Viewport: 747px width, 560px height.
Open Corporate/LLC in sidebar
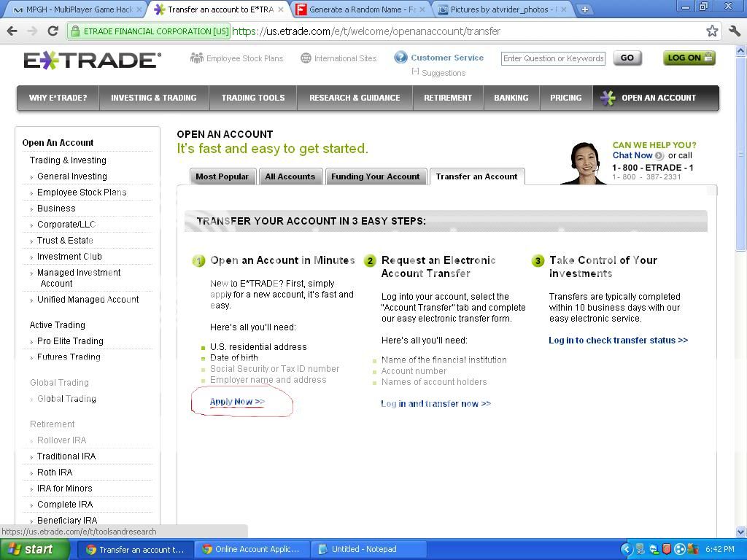[x=66, y=225]
